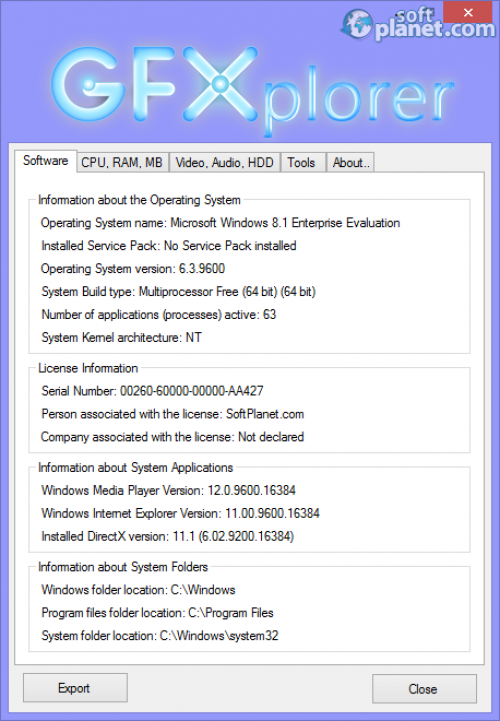Image resolution: width=500 pixels, height=721 pixels.
Task: Switch to the Software tab
Action: point(46,161)
